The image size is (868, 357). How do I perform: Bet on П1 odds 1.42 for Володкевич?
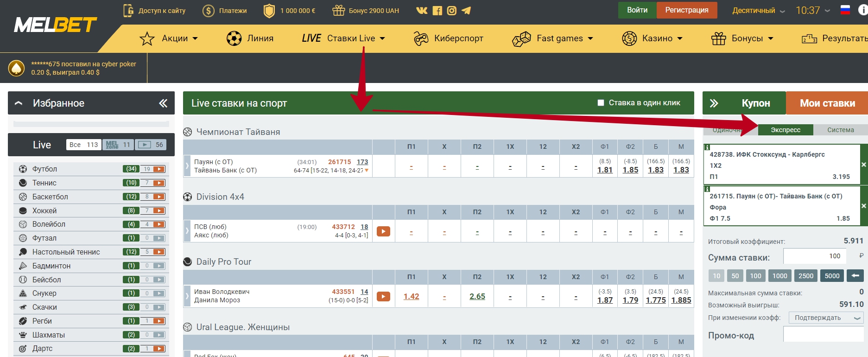[x=411, y=296]
